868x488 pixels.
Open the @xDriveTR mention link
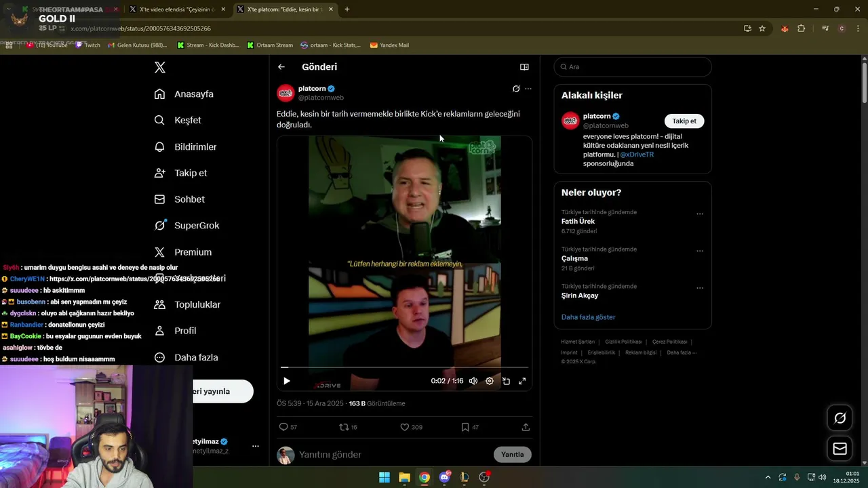point(637,155)
